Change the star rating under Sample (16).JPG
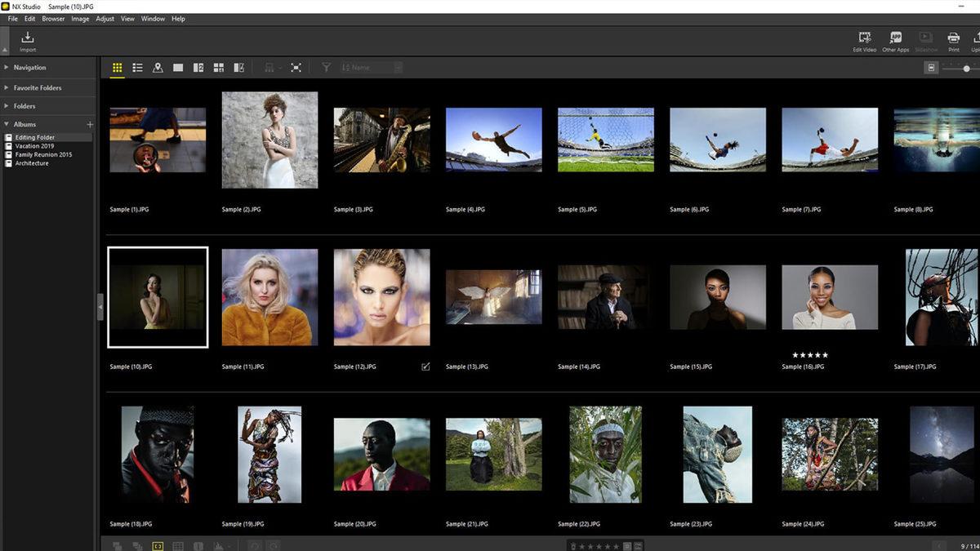Image resolution: width=980 pixels, height=551 pixels. (808, 355)
